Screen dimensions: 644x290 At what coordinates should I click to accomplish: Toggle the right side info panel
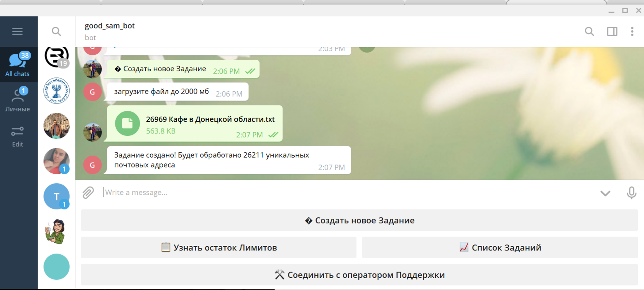pyautogui.click(x=612, y=31)
